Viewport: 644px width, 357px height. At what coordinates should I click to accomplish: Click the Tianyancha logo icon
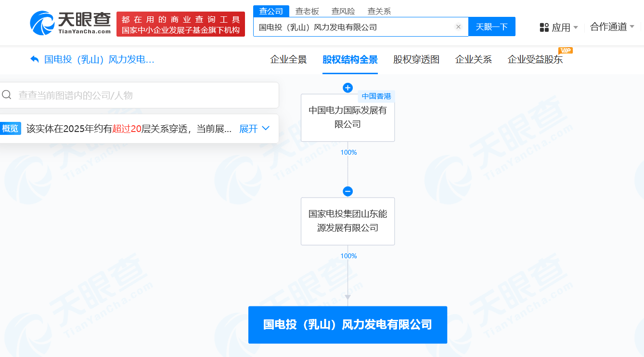42,23
